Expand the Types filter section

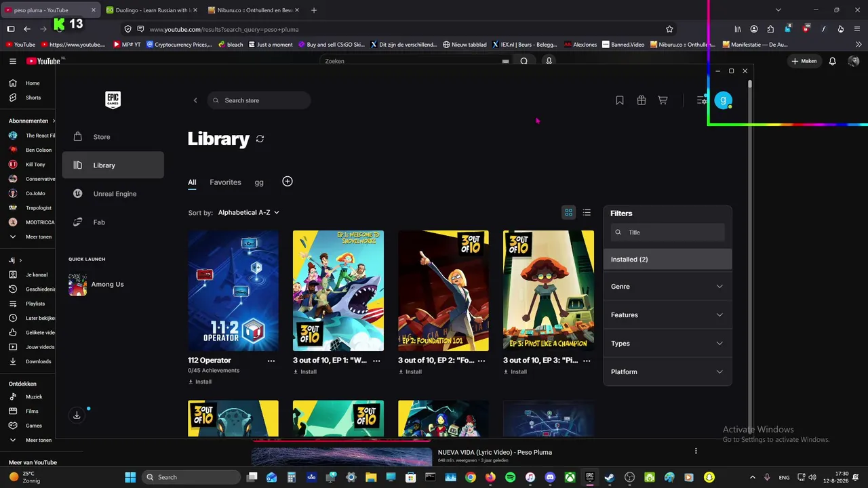(x=667, y=344)
